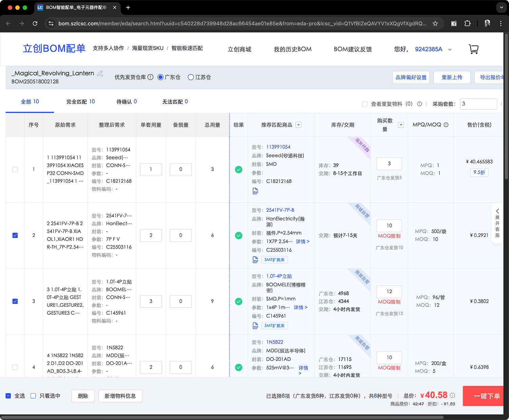509x420 pixels.
Task: Click the 重新上传 button
Action: point(452,77)
